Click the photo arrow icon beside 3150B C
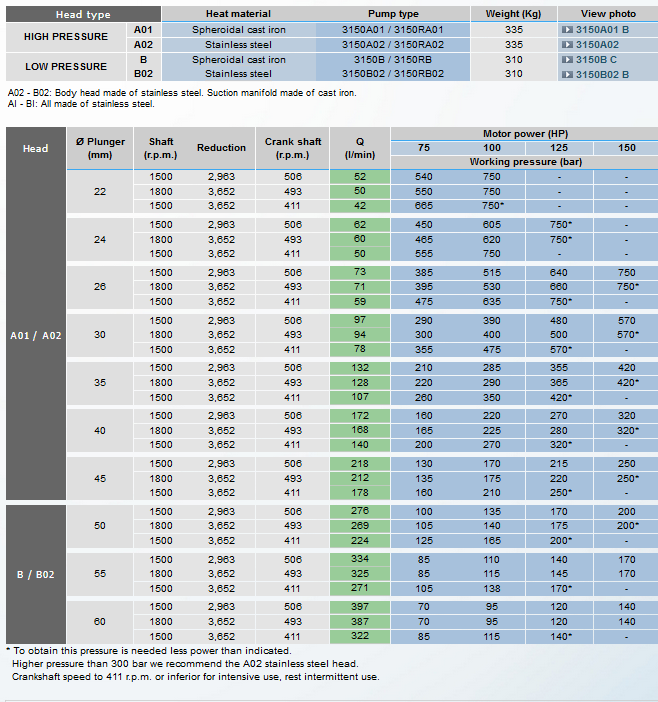The width and height of the screenshot is (658, 702). coord(568,60)
